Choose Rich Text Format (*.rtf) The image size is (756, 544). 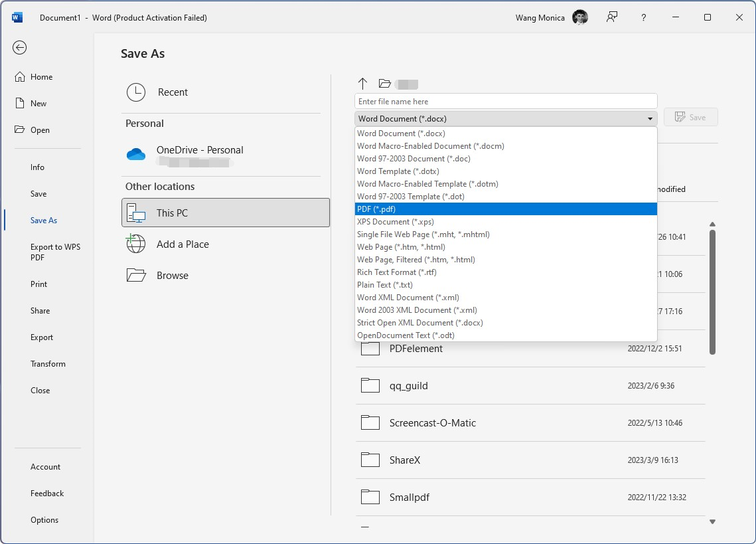(x=506, y=272)
